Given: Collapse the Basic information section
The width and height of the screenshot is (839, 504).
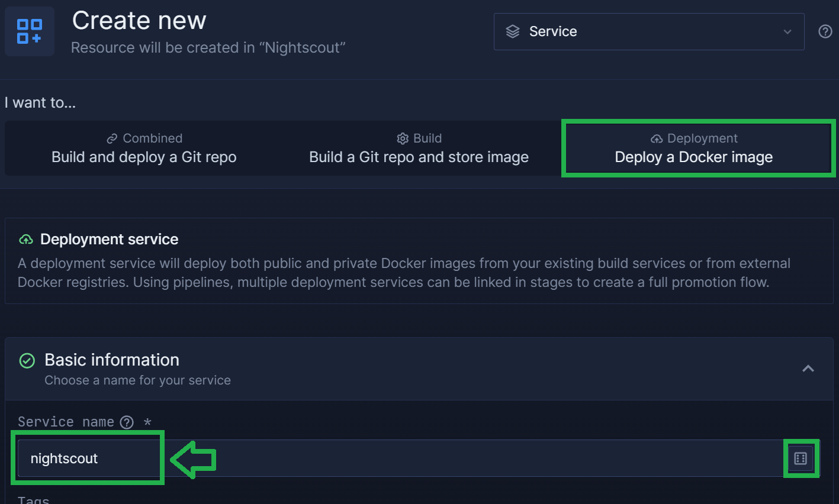Looking at the screenshot, I should [808, 369].
